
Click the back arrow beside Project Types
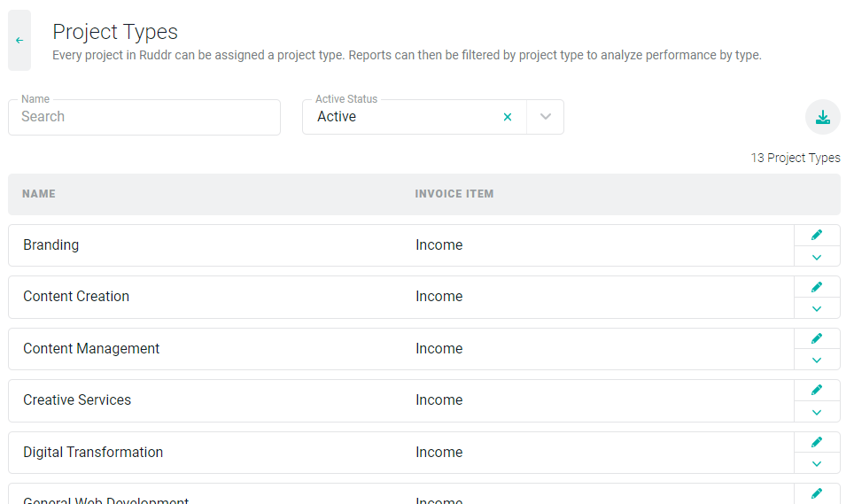click(19, 41)
